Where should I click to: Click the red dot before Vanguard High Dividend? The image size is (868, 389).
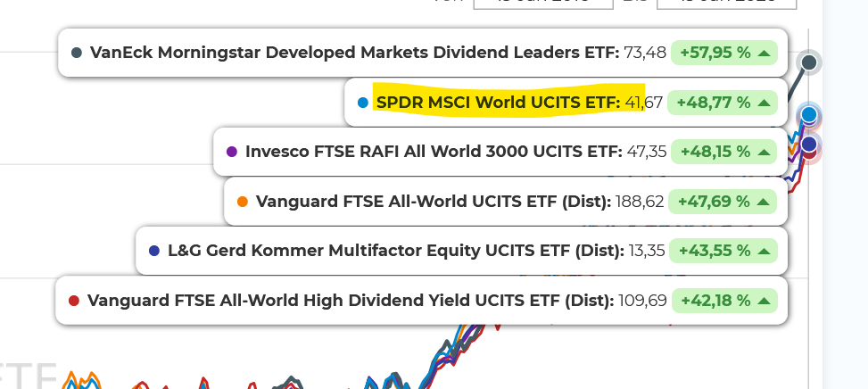coord(74,301)
